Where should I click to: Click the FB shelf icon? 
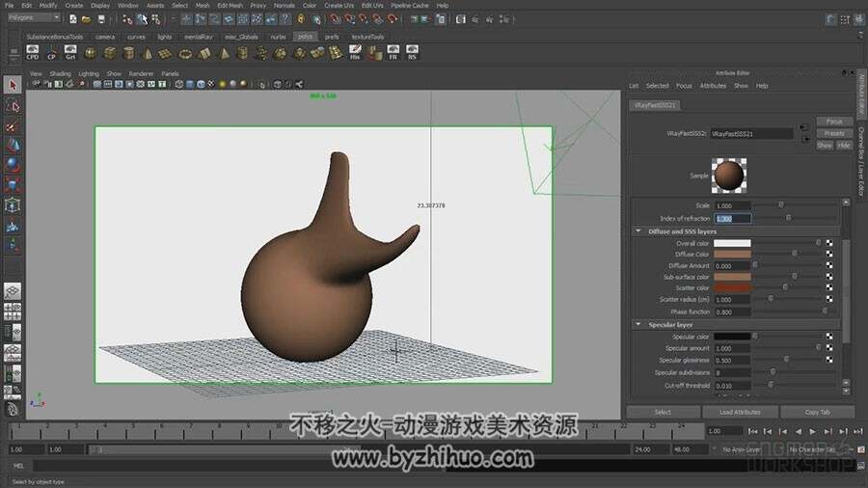pyautogui.click(x=393, y=53)
